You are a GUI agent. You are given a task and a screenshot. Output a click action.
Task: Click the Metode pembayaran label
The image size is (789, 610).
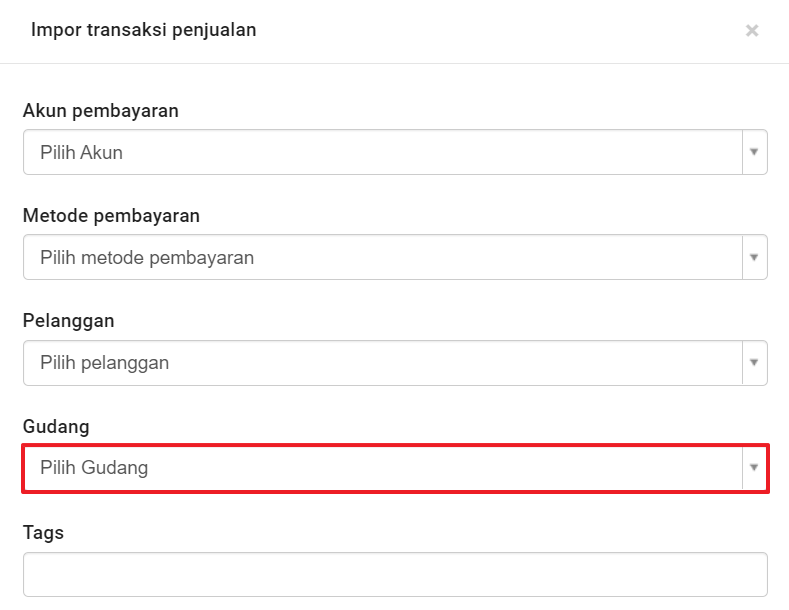pyautogui.click(x=111, y=216)
